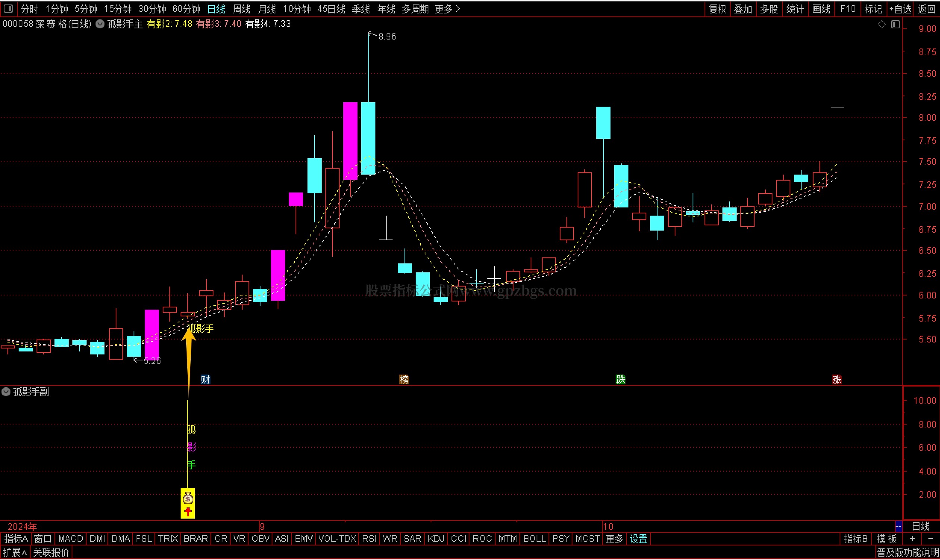The width and height of the screenshot is (940, 560).
Task: Click the orange 榜 marker on chart
Action: pyautogui.click(x=404, y=380)
